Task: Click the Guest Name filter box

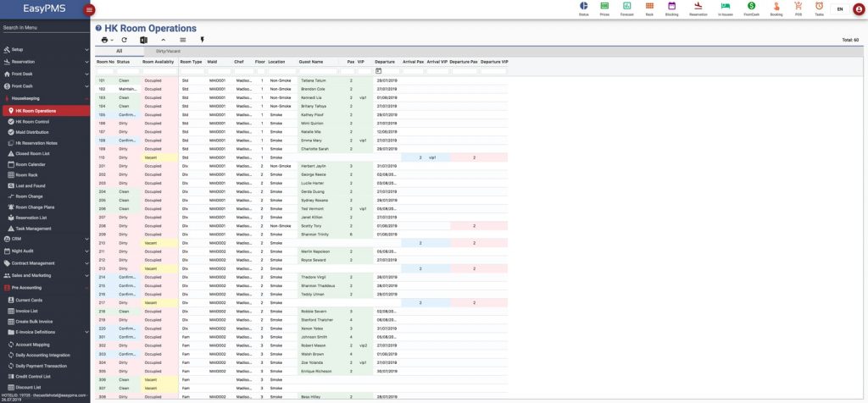Action: [318, 71]
